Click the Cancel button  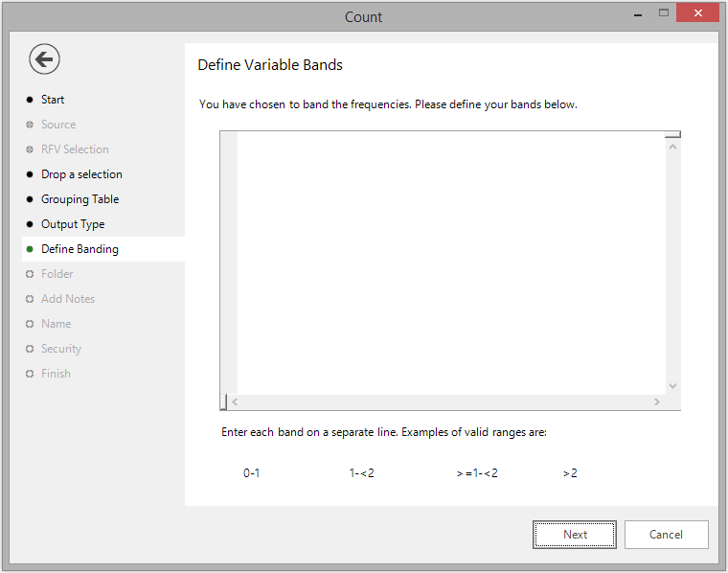point(667,535)
